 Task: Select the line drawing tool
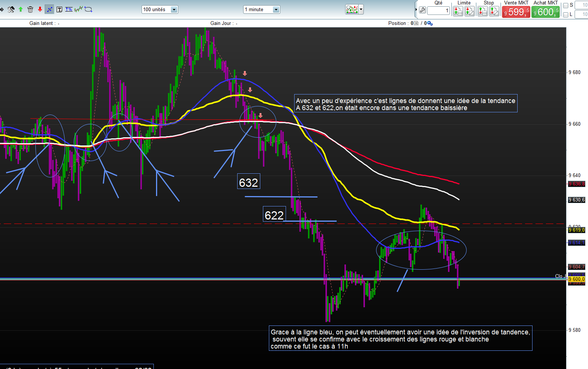point(50,9)
